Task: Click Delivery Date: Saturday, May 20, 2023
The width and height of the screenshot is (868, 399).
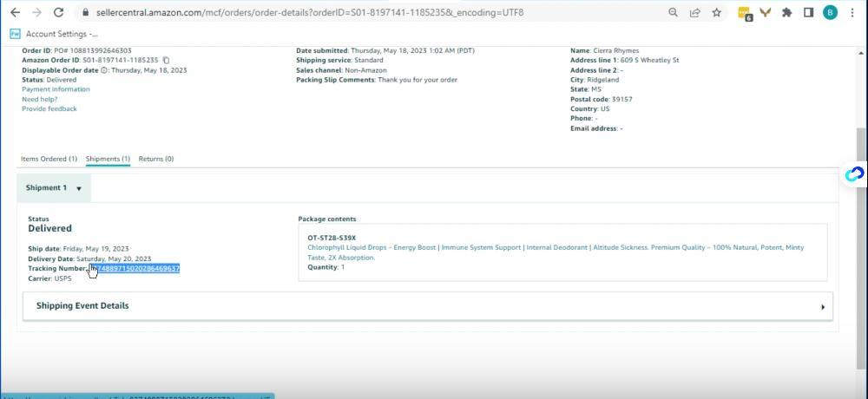Action: pyautogui.click(x=89, y=258)
